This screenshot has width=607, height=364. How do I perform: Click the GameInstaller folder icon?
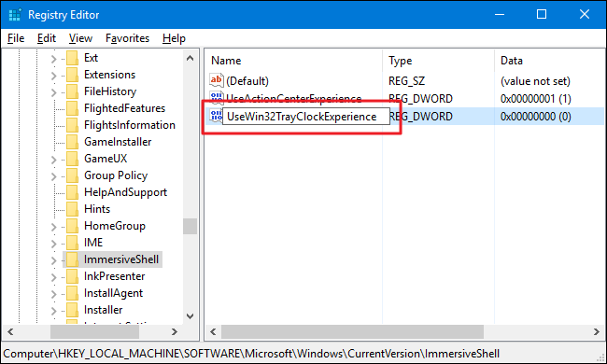73,142
